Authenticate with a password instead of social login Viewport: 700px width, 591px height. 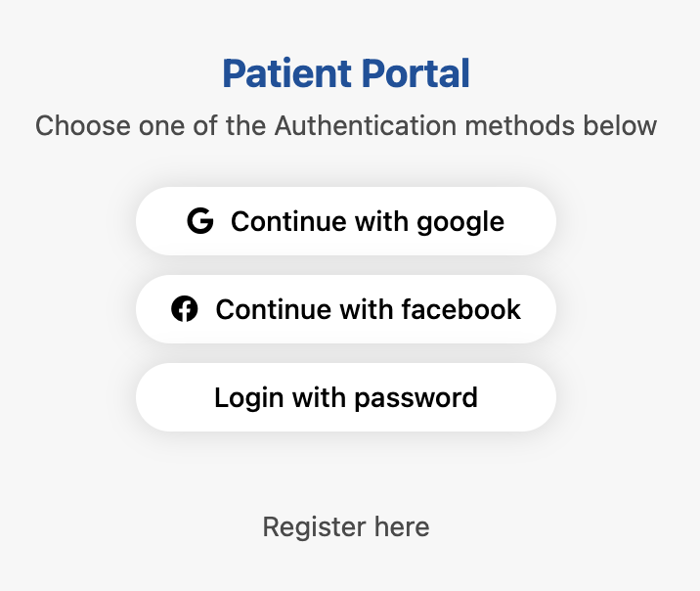pos(346,397)
